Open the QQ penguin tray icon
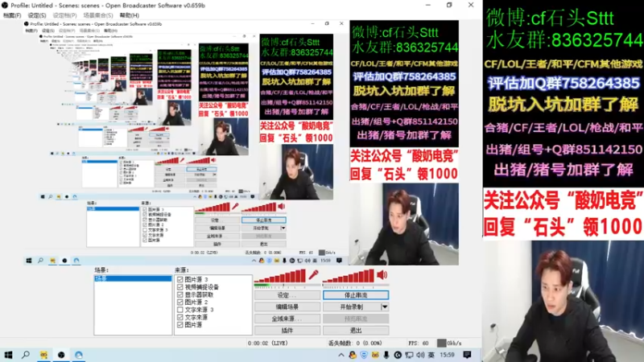Image resolution: width=644 pixels, height=362 pixels. pos(353,355)
